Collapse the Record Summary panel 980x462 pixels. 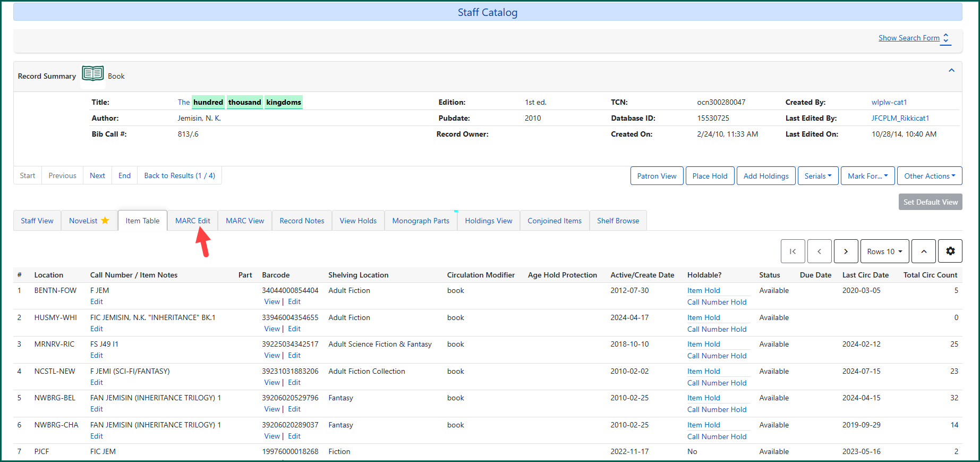pos(951,71)
